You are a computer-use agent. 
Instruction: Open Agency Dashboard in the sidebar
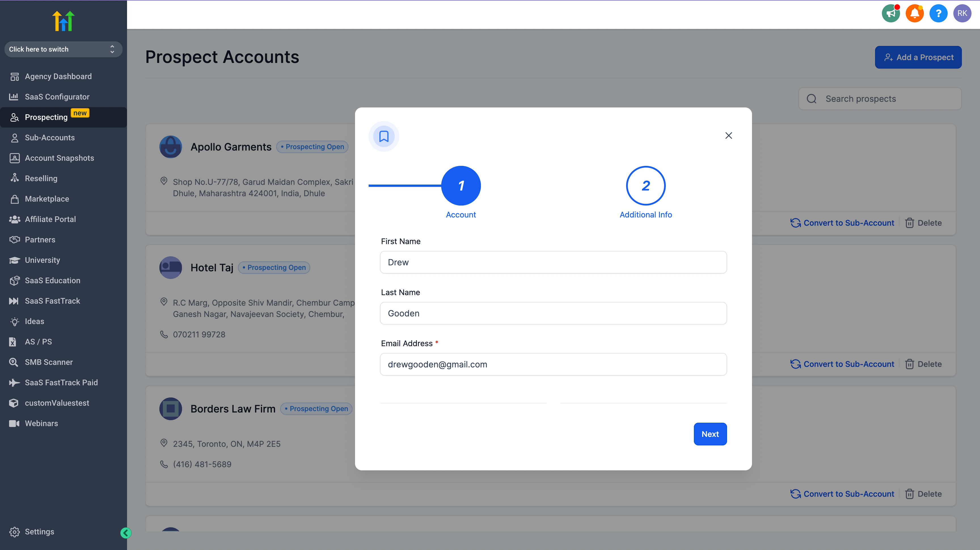pos(58,77)
